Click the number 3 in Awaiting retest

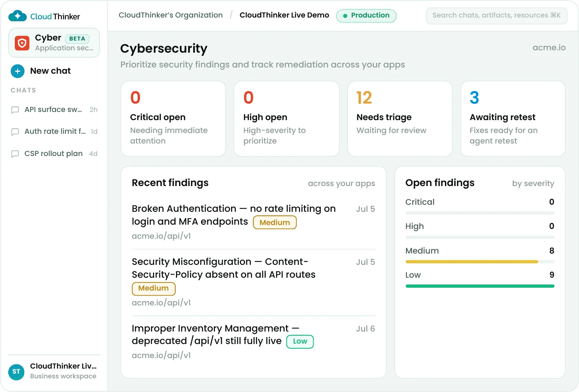[474, 98]
